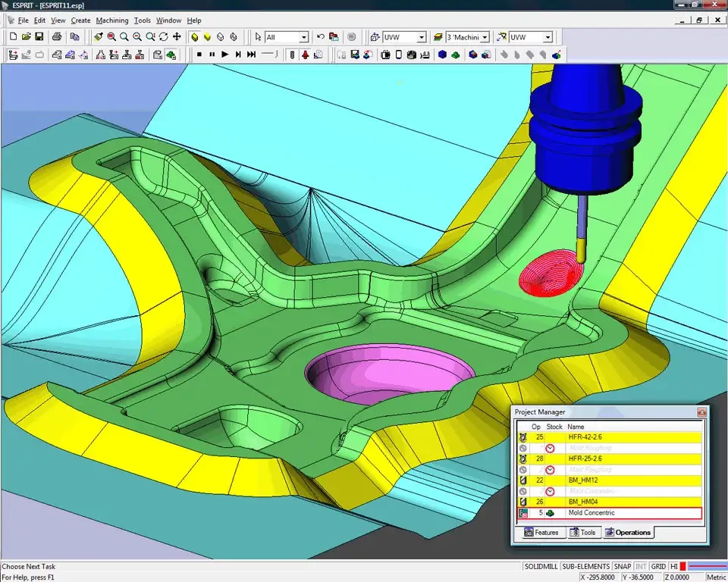Click the red spindle tool icon
728x582 pixels.
[x=305, y=55]
